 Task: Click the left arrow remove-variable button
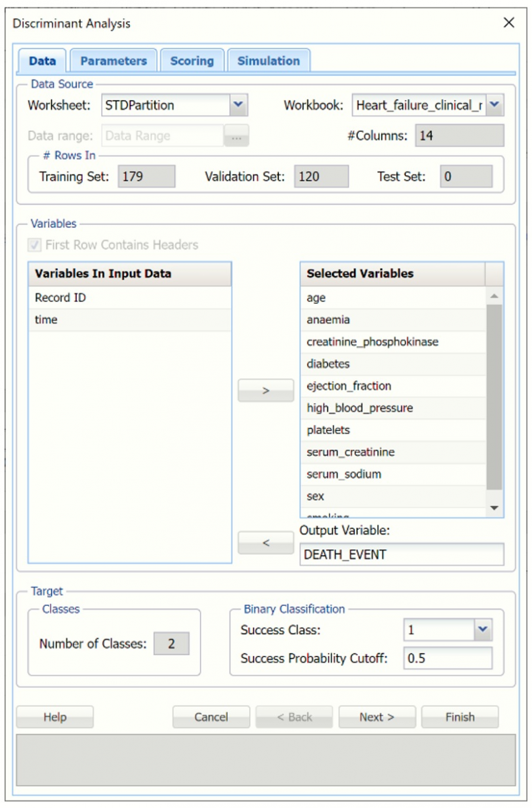pyautogui.click(x=265, y=543)
